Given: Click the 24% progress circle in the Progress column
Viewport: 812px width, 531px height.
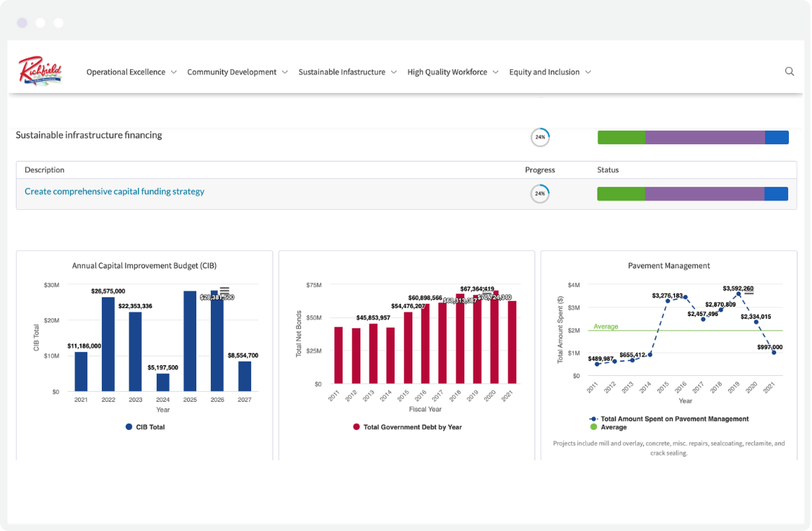Looking at the screenshot, I should (540, 193).
